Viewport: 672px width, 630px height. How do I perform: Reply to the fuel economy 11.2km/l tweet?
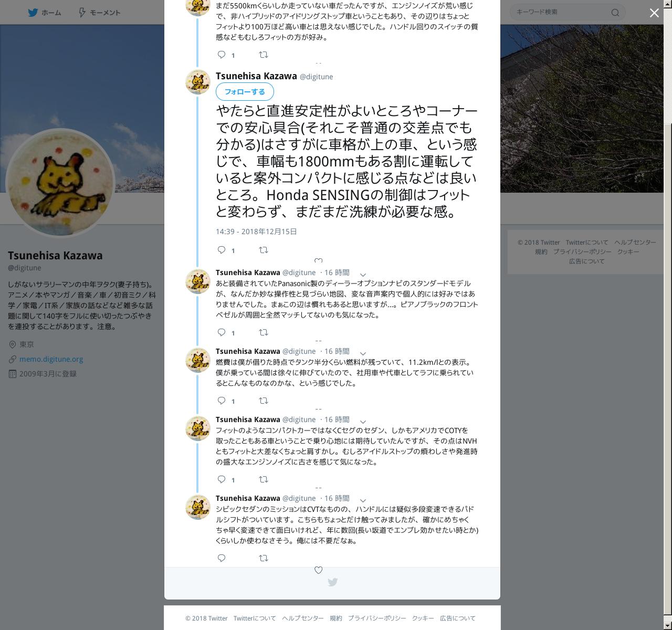[222, 401]
